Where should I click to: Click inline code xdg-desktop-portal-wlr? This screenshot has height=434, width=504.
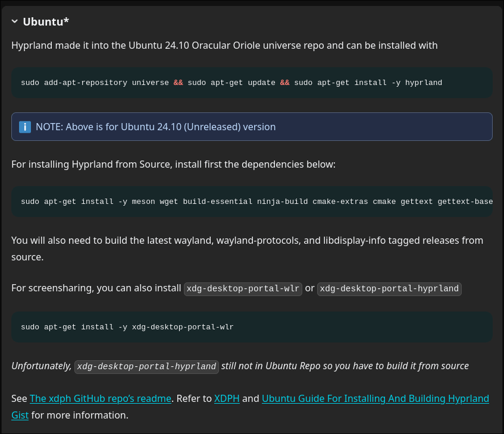click(x=243, y=288)
